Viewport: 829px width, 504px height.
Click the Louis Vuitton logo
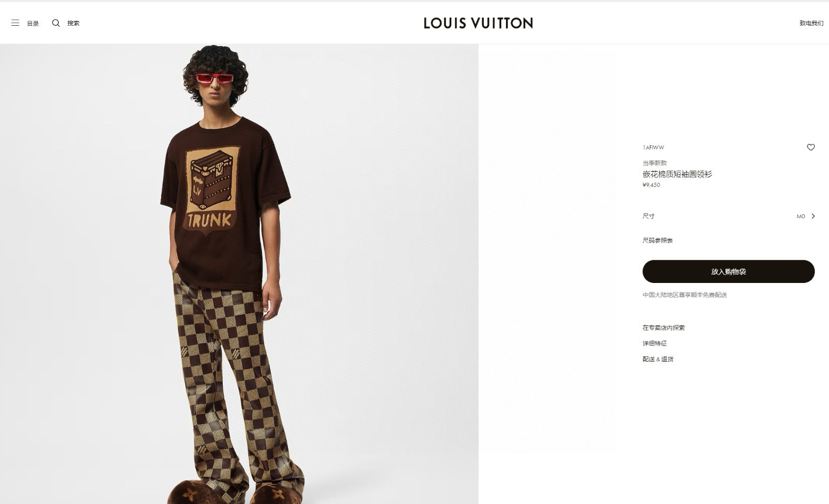[478, 23]
